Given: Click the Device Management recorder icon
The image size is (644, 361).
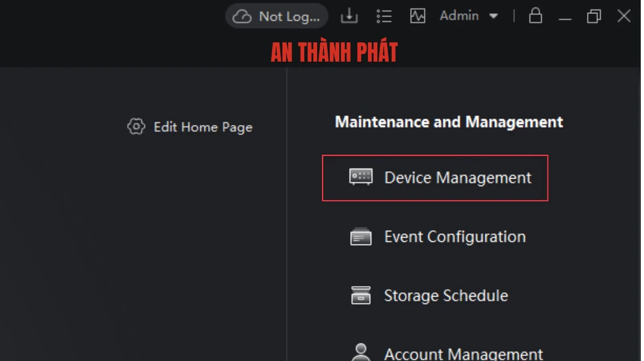Looking at the screenshot, I should pyautogui.click(x=361, y=177).
